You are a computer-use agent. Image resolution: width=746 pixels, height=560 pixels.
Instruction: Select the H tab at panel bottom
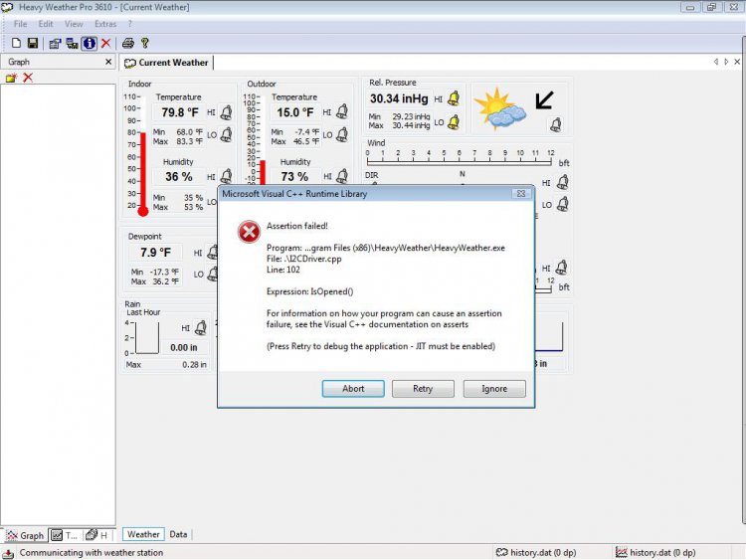[x=97, y=535]
